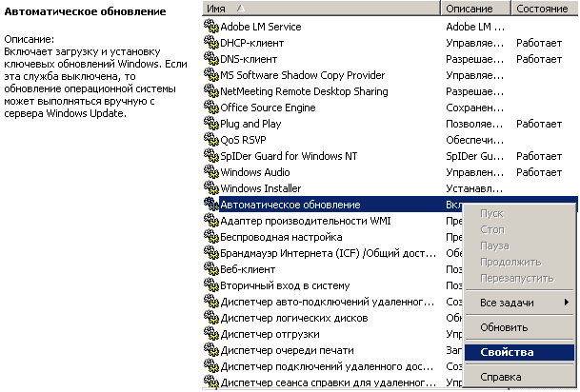
Task: Select the QoS RSVP service icon
Action: click(x=211, y=140)
